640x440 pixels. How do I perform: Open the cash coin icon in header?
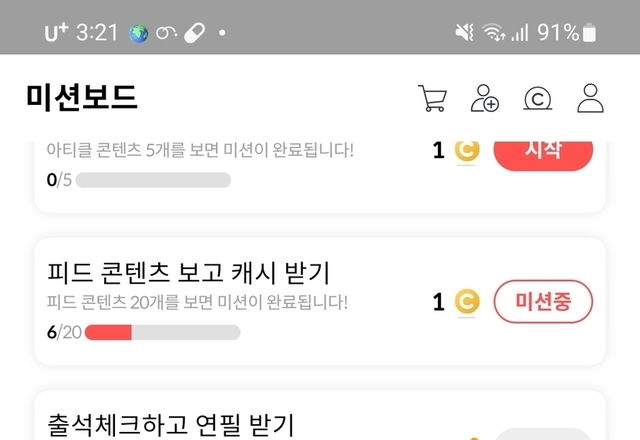coord(538,98)
